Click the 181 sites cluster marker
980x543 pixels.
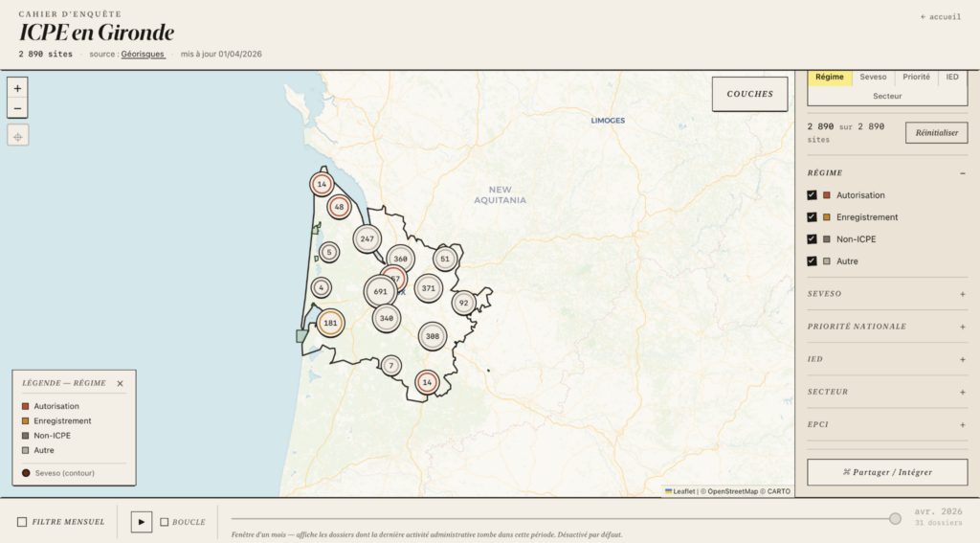point(330,324)
